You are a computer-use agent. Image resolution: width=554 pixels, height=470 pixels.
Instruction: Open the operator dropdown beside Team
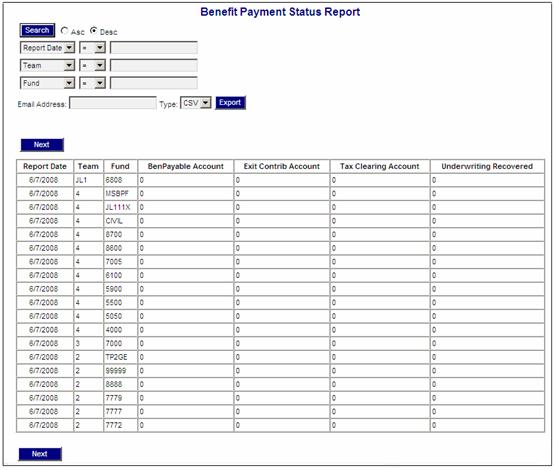coord(93,65)
